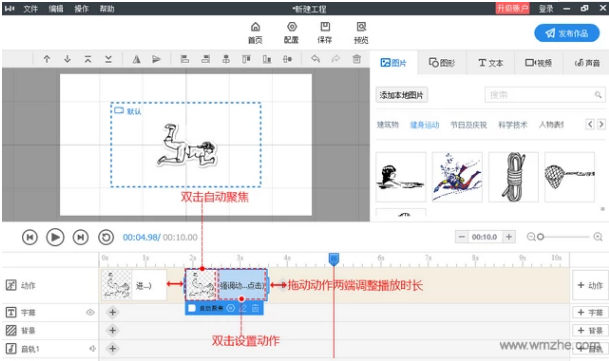Click the trash icon in the clip toolbar
This screenshot has height=361, width=609.
click(x=255, y=308)
